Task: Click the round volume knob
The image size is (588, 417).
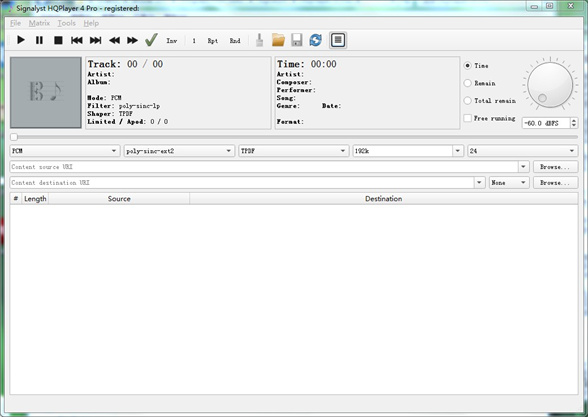Action: [x=550, y=85]
